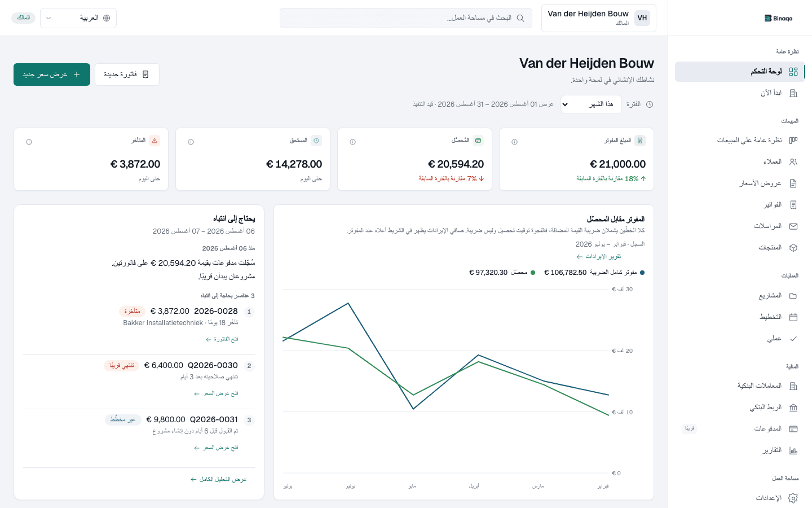Click the invoiced amount card icon

pyautogui.click(x=640, y=141)
